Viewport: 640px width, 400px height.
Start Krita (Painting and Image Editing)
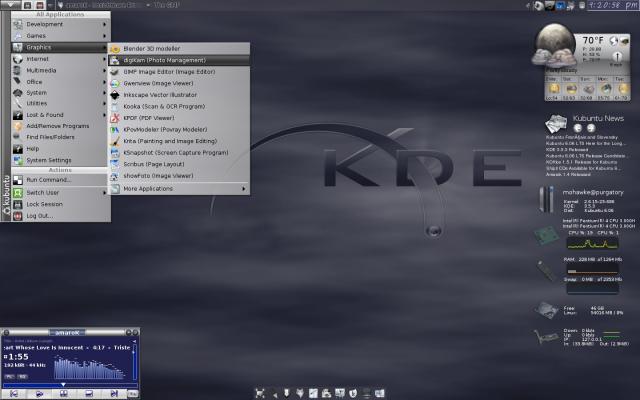click(x=179, y=141)
